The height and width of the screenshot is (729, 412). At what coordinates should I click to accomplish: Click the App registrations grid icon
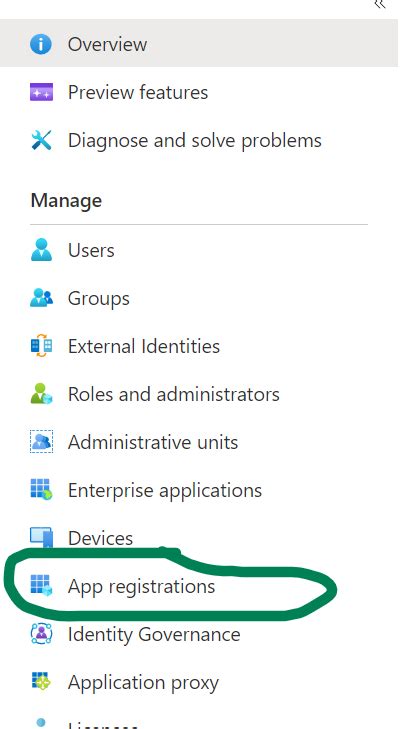[x=41, y=585]
